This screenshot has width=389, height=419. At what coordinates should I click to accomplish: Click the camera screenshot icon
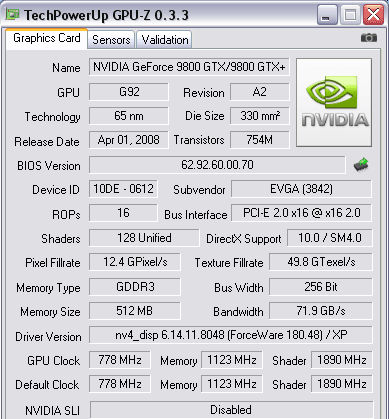[369, 38]
